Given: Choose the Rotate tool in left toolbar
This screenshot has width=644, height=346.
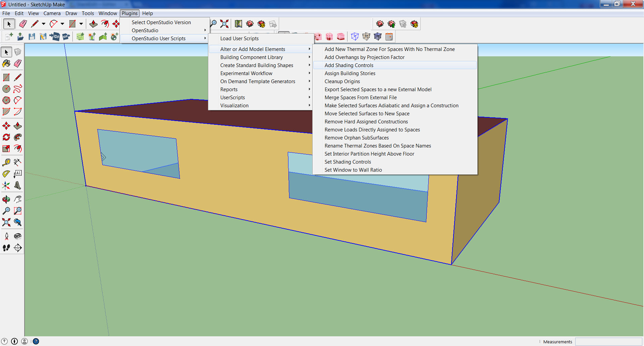Looking at the screenshot, I should [x=6, y=137].
